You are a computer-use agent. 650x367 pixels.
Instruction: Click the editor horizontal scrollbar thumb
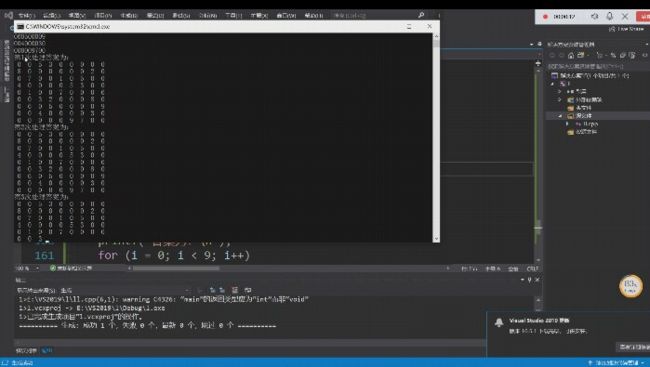[176, 268]
